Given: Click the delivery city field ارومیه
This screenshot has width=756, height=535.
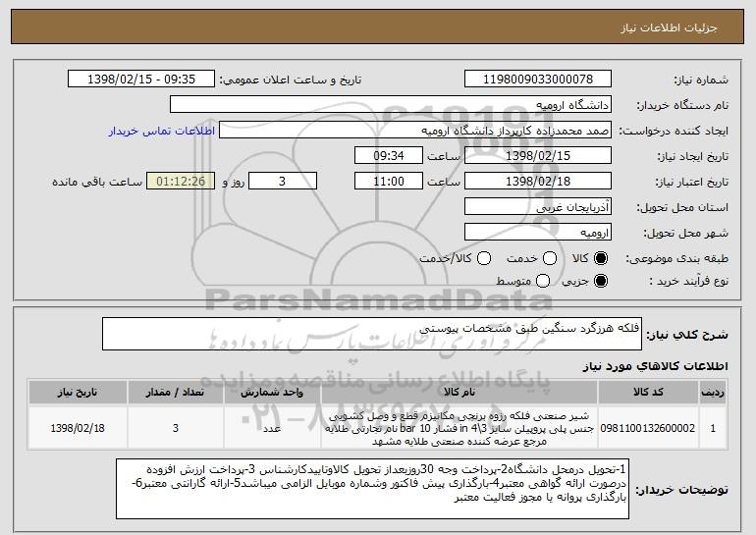Looking at the screenshot, I should click(538, 233).
